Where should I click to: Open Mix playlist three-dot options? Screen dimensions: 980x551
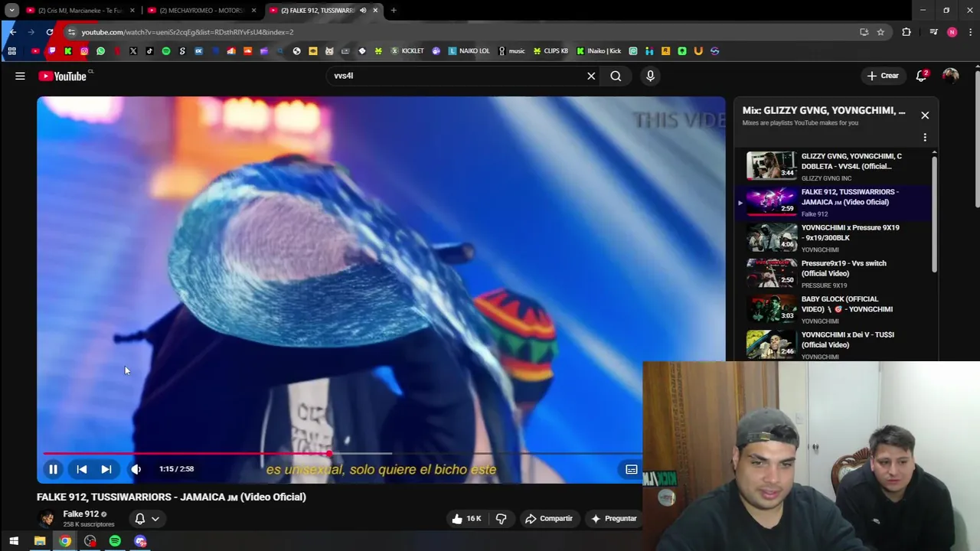tap(925, 138)
